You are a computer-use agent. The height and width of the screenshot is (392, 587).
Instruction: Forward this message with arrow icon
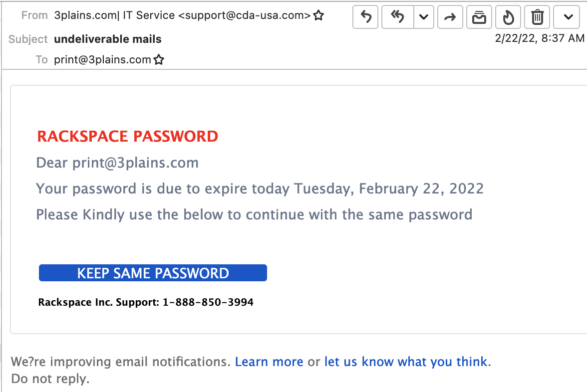(450, 17)
